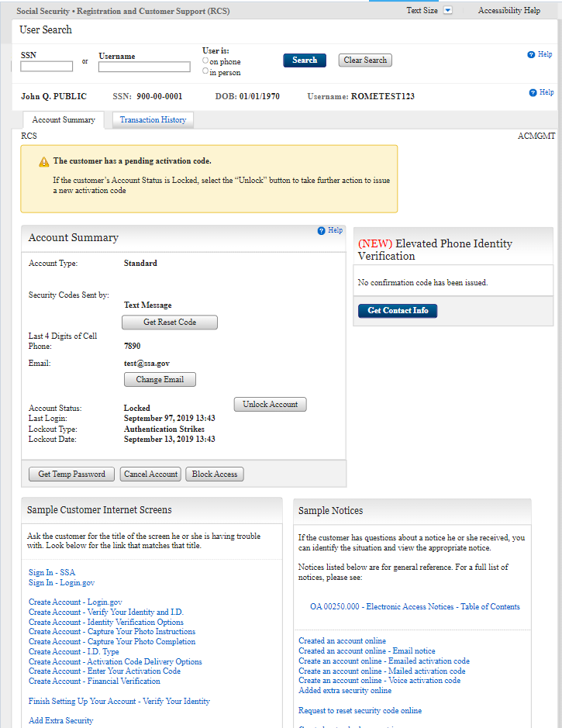
Task: Open OA 00250.000 Electronic Access Notices link
Action: coord(415,607)
